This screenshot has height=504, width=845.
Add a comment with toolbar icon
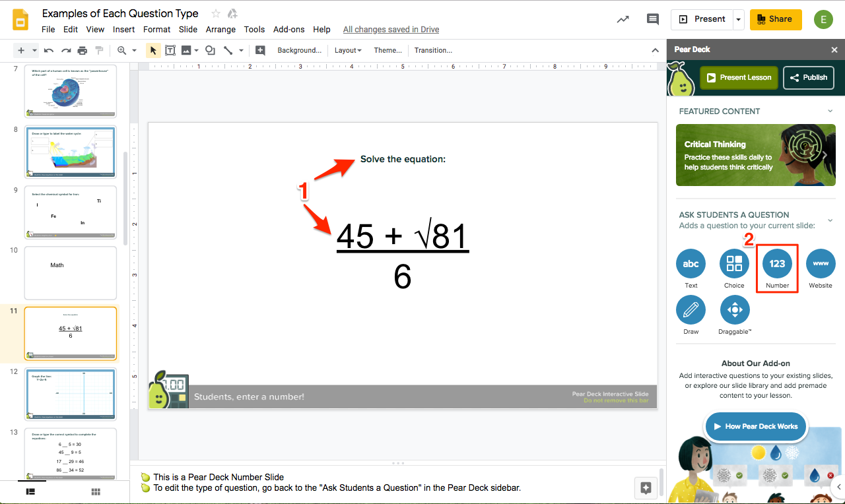tap(260, 50)
